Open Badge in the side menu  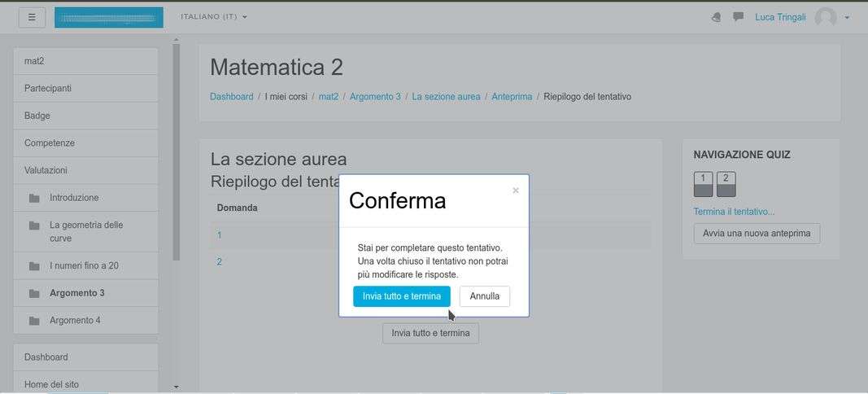pyautogui.click(x=85, y=116)
